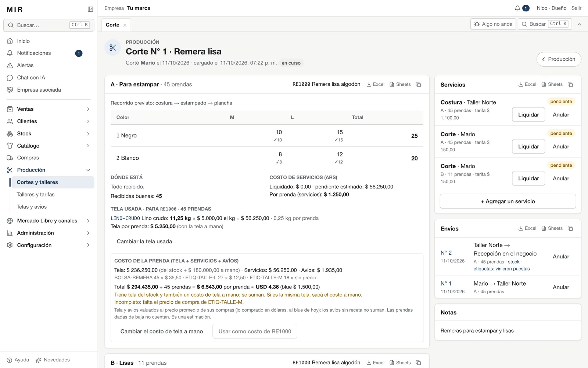Image resolution: width=588 pixels, height=368 pixels.
Task: Go back via the Producción button
Action: coord(559,59)
